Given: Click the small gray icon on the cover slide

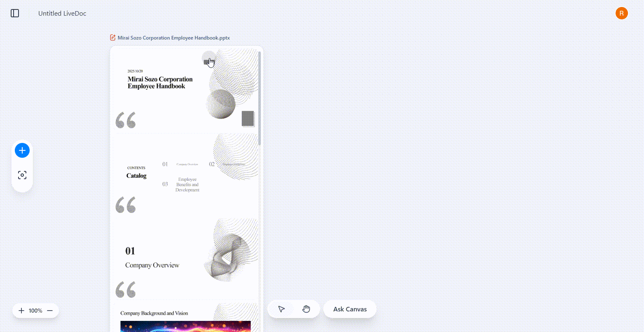Looking at the screenshot, I should click(207, 62).
